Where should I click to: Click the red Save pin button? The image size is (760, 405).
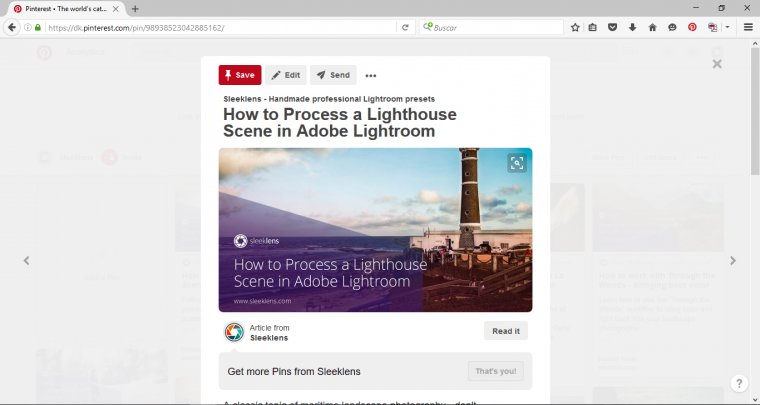[239, 75]
